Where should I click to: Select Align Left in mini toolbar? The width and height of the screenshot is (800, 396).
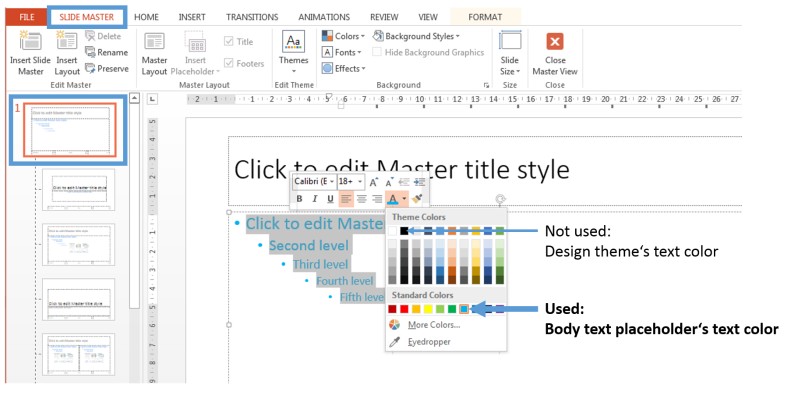pos(346,199)
